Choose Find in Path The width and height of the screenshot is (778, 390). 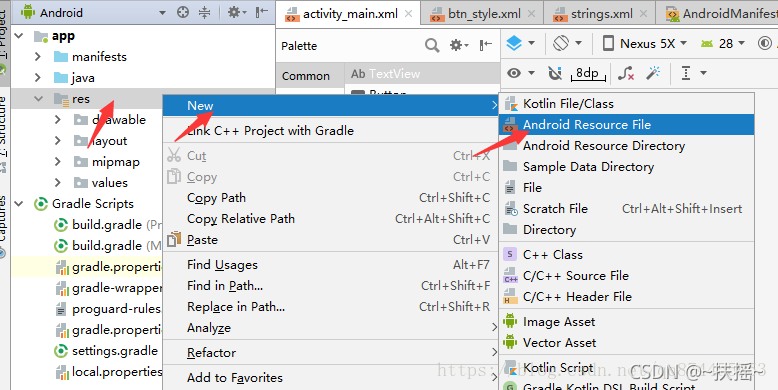pyautogui.click(x=330, y=285)
